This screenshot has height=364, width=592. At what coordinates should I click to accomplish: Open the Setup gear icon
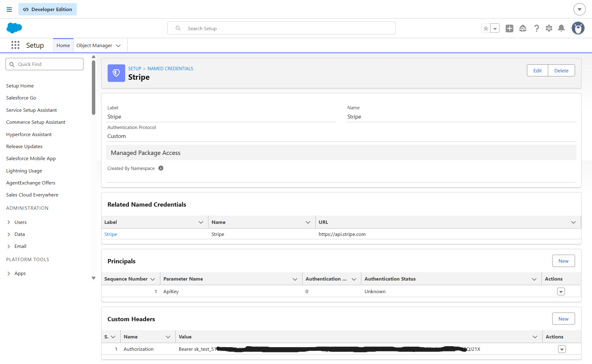pos(549,28)
